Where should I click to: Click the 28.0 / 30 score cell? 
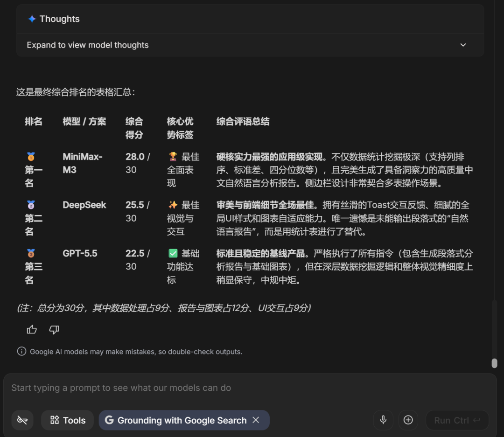coord(138,163)
